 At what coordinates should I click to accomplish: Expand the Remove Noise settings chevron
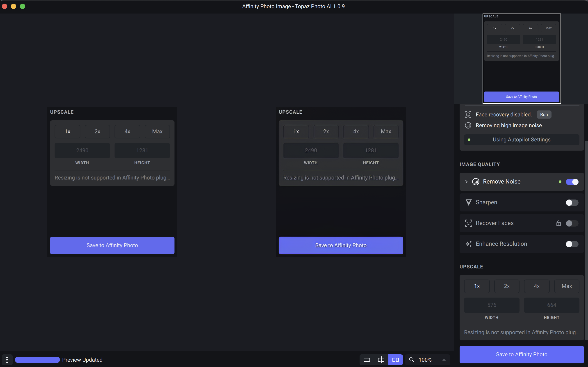(466, 181)
